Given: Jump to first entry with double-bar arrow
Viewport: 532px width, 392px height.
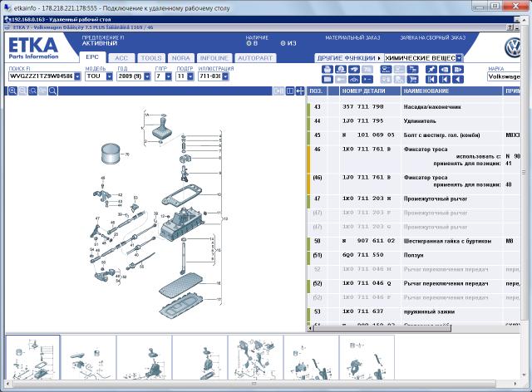Looking at the screenshot, I should click(x=431, y=80).
